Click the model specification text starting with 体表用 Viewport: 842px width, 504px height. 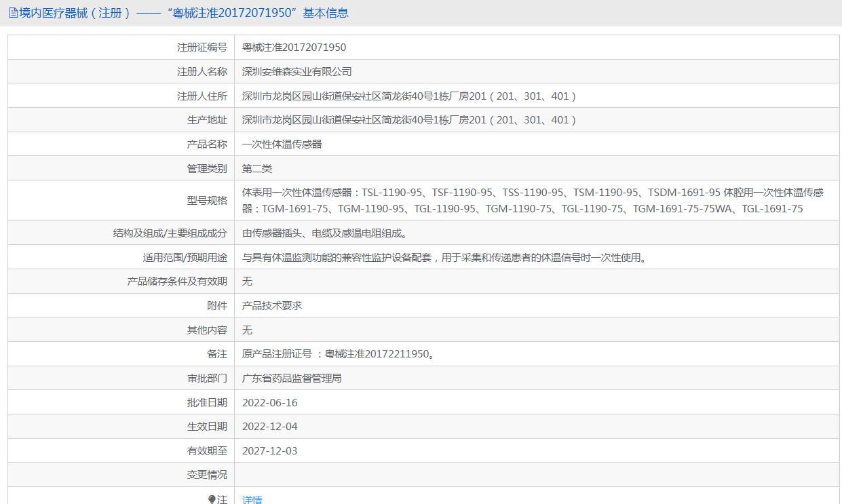pos(533,201)
